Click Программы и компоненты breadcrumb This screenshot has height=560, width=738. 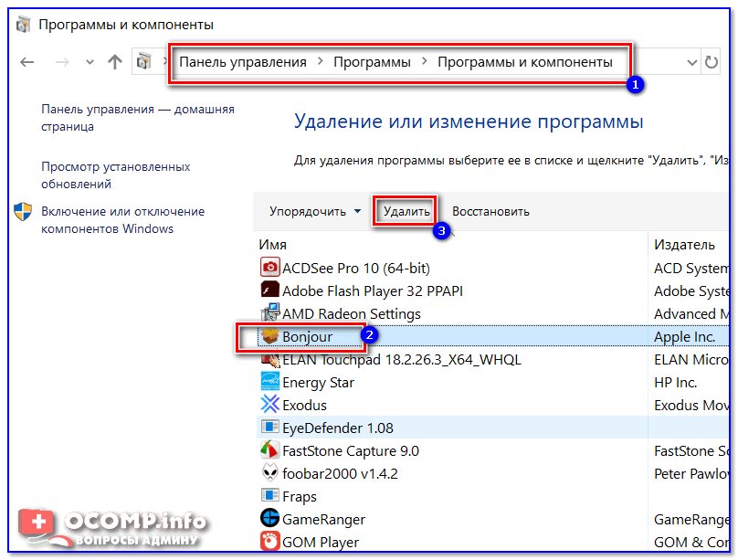525,62
